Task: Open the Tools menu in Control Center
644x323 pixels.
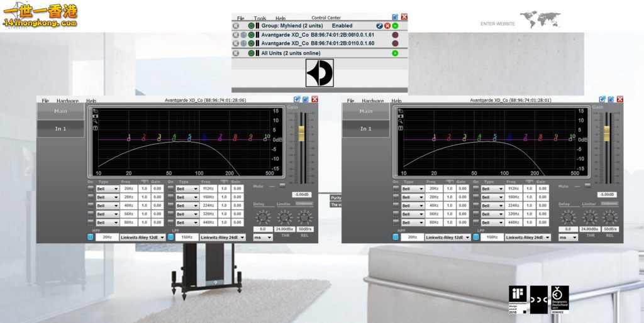Action: pos(260,19)
